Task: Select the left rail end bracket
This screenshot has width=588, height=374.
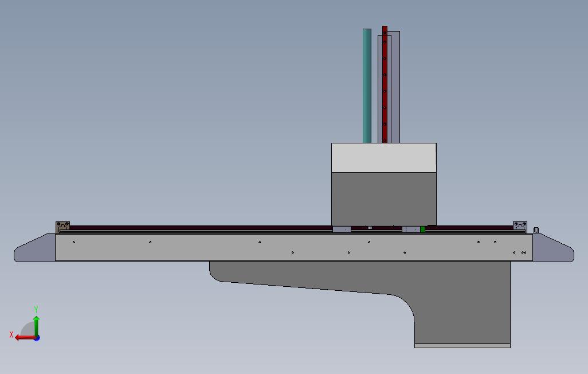Action: point(62,227)
